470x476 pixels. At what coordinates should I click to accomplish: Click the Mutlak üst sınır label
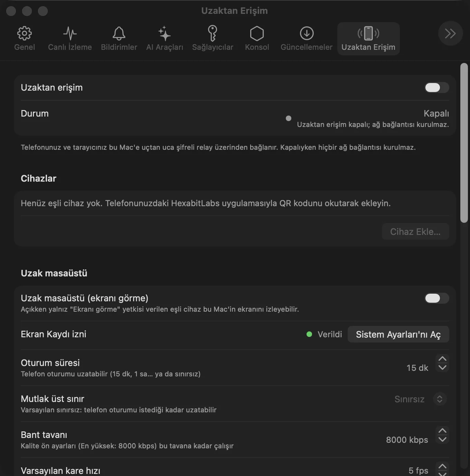click(x=53, y=399)
